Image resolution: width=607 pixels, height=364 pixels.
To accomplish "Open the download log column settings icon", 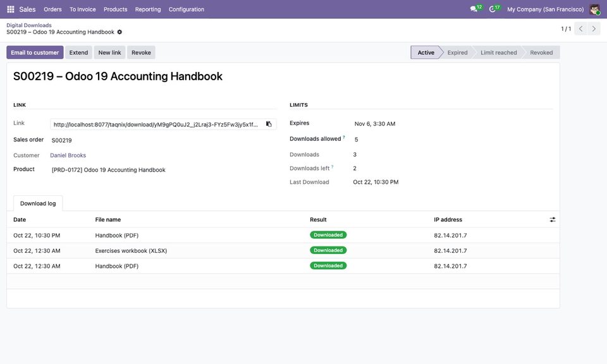I will [x=553, y=220].
